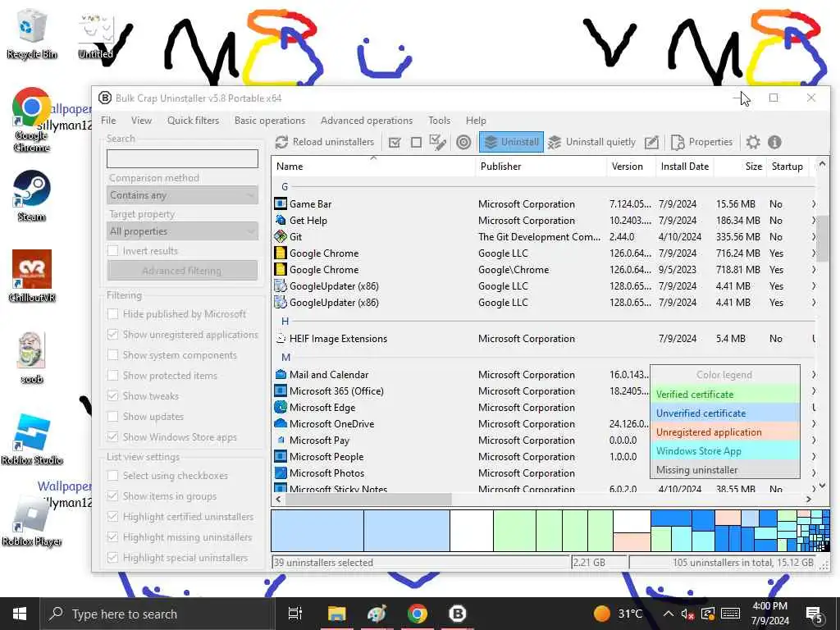
Task: Enable Show updates checkbox
Action: point(113,416)
